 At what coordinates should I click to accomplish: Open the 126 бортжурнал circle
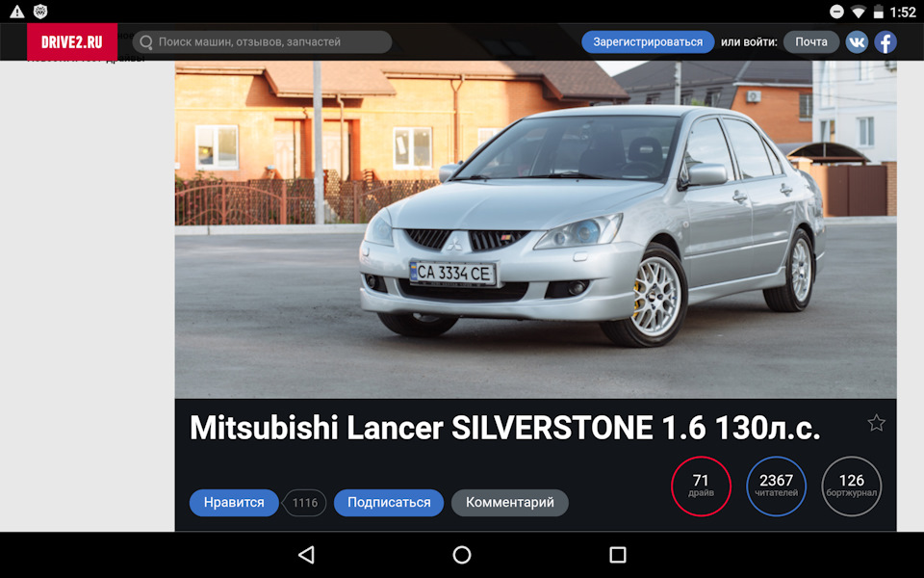(x=852, y=486)
